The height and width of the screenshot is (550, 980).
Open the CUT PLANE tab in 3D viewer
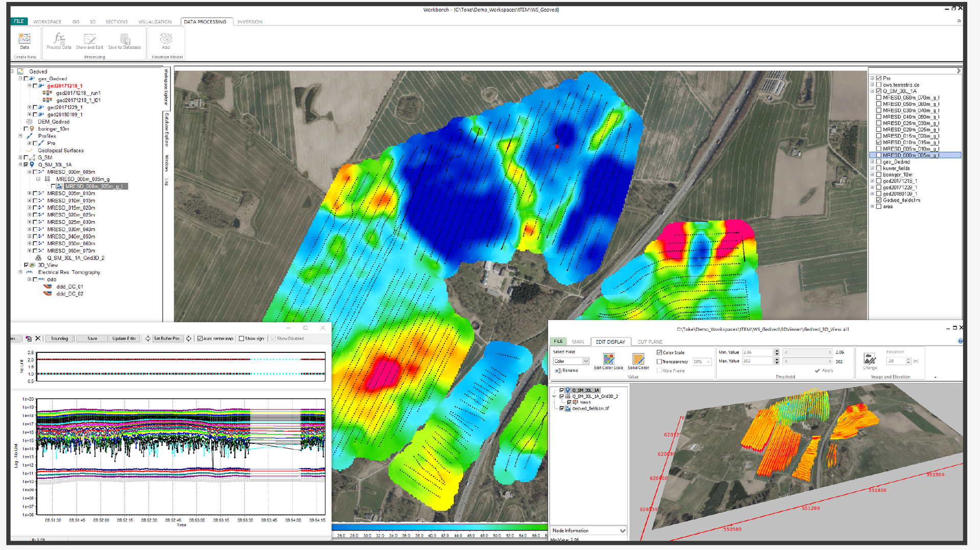coord(650,342)
